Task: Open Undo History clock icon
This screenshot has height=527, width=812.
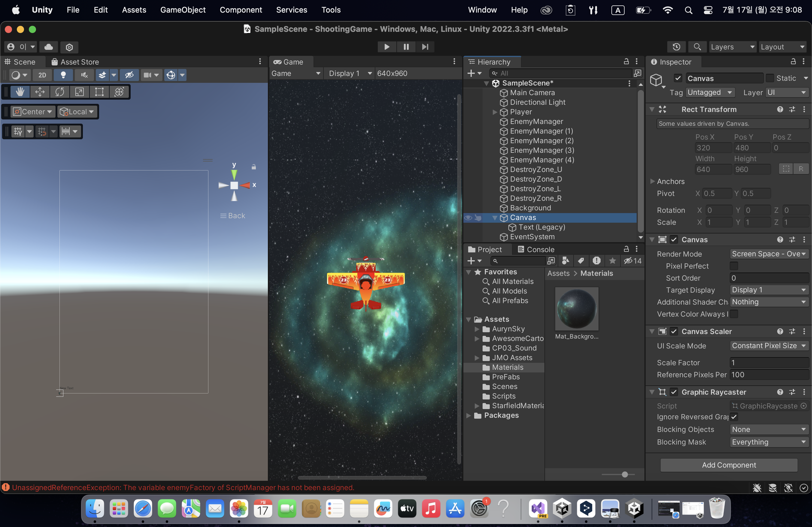Action: [676, 47]
